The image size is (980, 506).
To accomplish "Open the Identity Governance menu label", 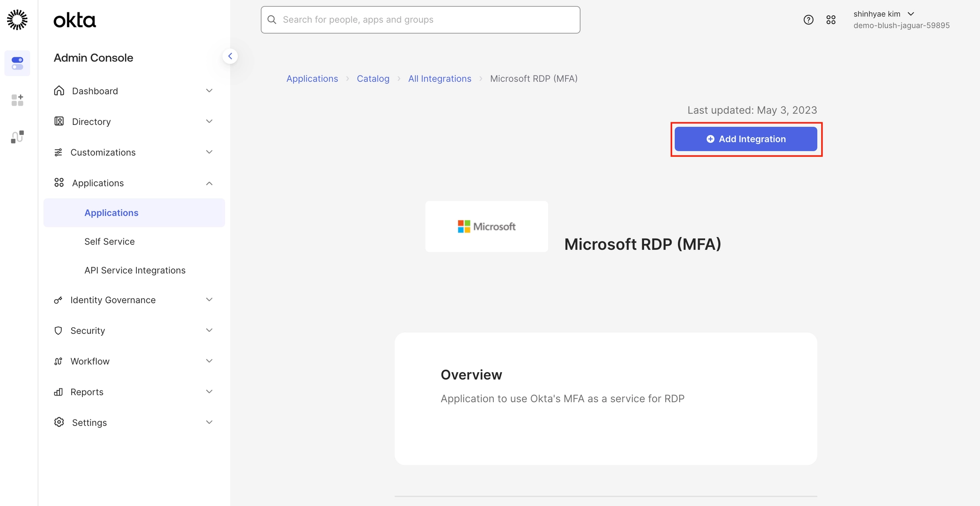I will click(x=113, y=300).
